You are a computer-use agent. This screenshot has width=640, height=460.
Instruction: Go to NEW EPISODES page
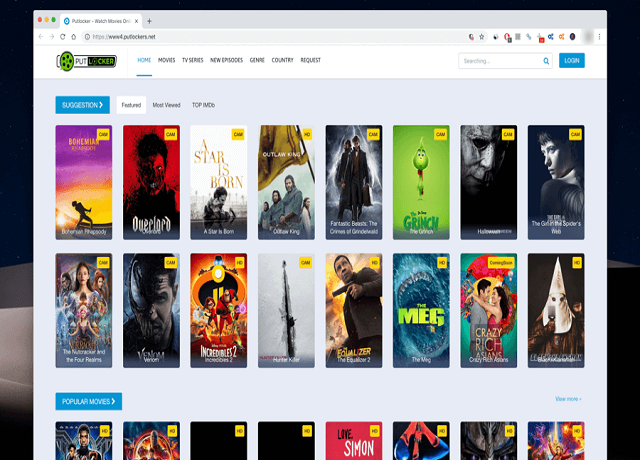(226, 60)
